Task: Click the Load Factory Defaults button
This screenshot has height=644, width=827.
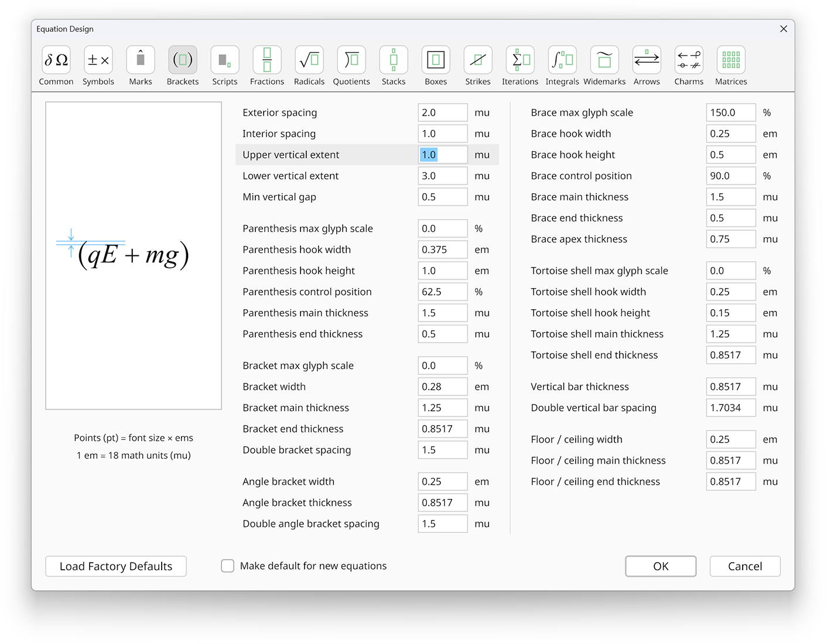Action: pyautogui.click(x=115, y=566)
